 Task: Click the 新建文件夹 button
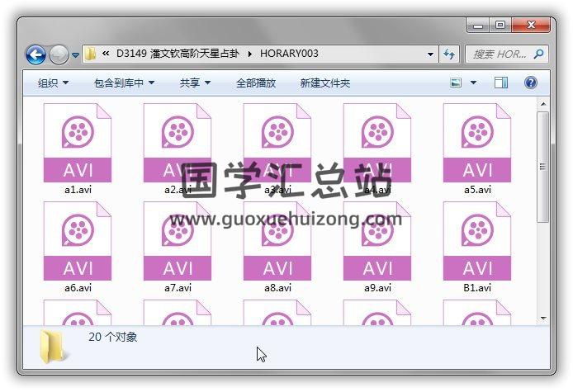click(x=325, y=83)
